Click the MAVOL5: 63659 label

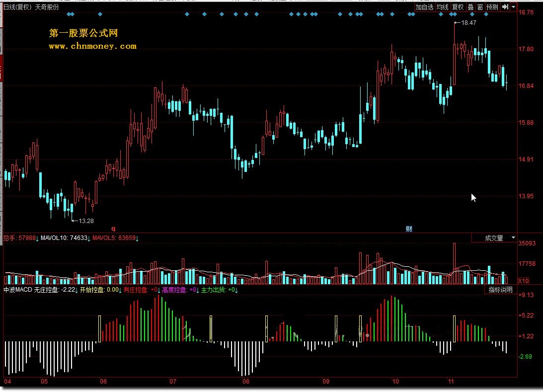pos(114,238)
